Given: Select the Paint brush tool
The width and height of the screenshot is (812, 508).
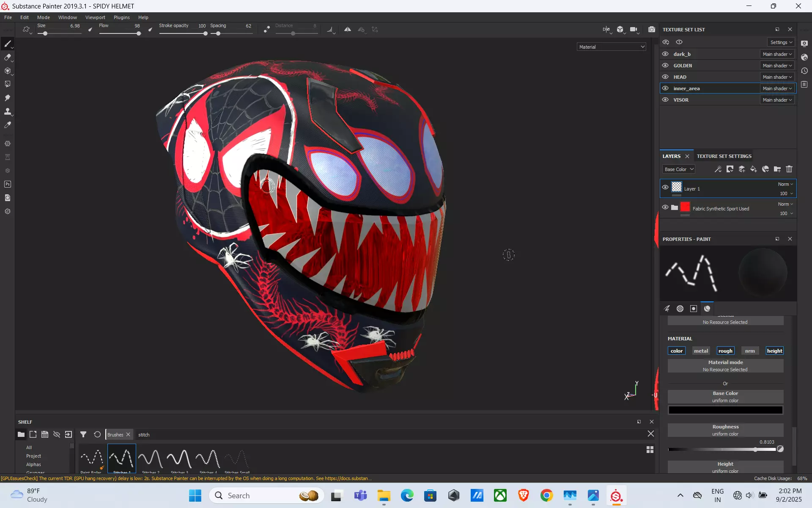Looking at the screenshot, I should point(8,44).
